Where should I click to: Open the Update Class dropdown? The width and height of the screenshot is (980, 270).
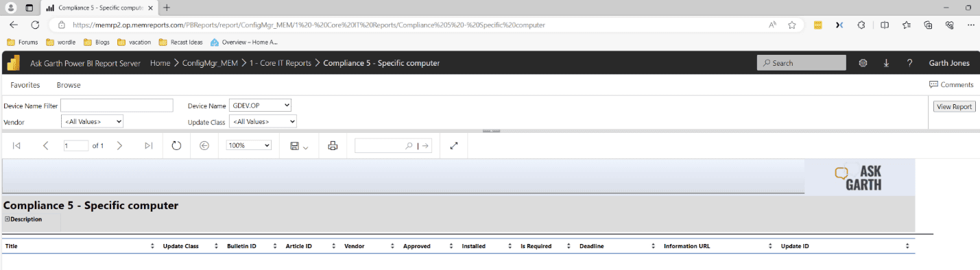point(263,121)
